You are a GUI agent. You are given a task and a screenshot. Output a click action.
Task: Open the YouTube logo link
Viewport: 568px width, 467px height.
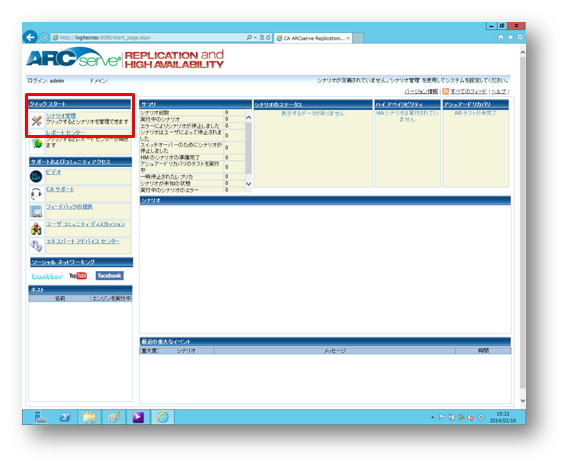78,276
